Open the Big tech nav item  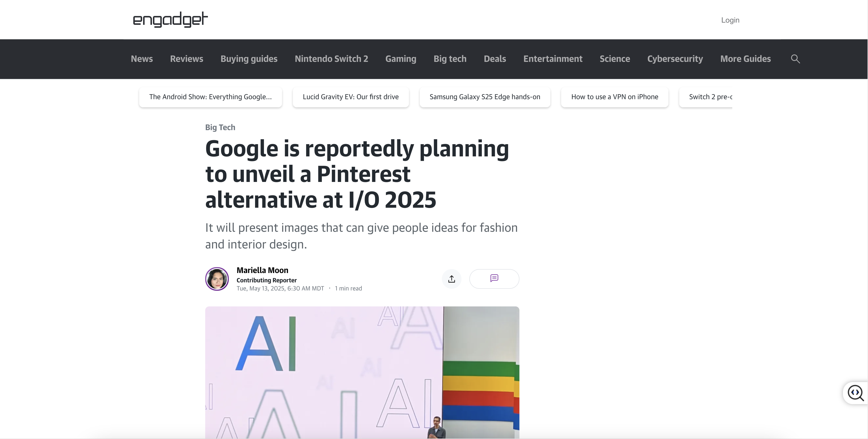[x=450, y=59]
